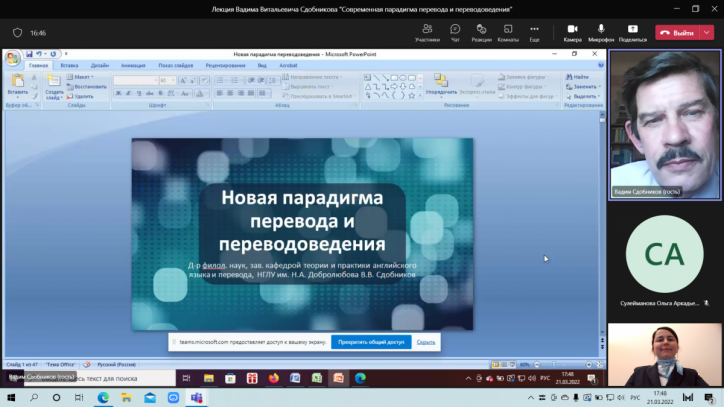
Task: Switch to the Рецензирование ribbon tab
Action: 225,66
